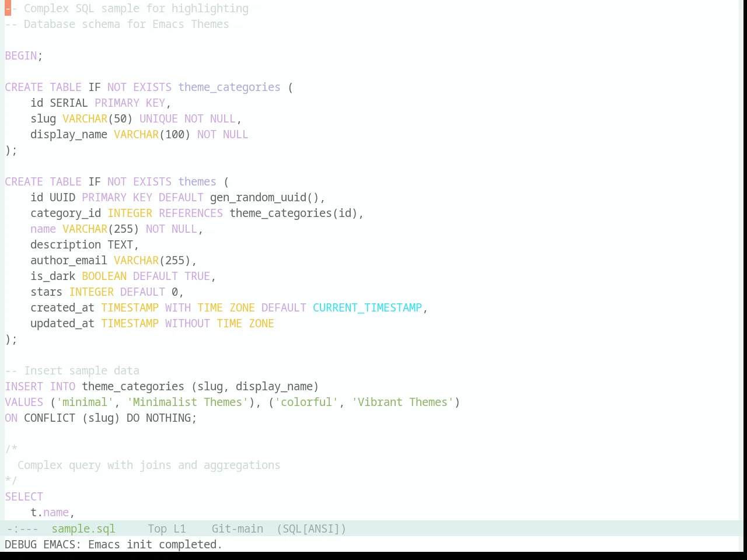Viewport: 747px width, 560px height.
Task: Click the '-- Insert sample data' comment
Action: 72,370
